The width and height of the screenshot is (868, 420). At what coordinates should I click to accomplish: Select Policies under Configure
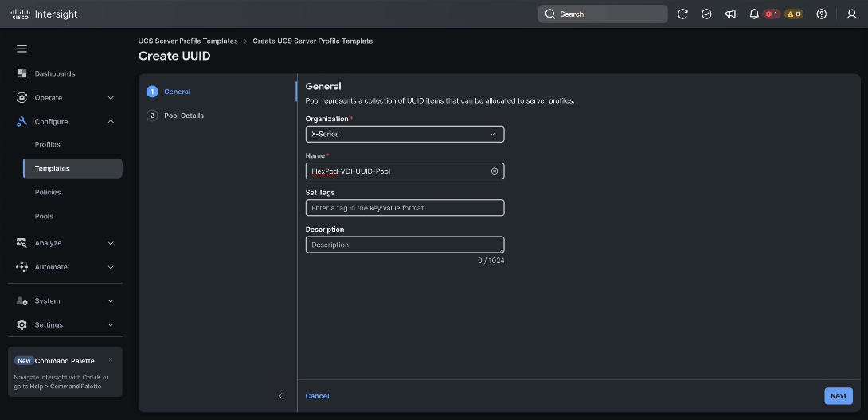click(48, 192)
